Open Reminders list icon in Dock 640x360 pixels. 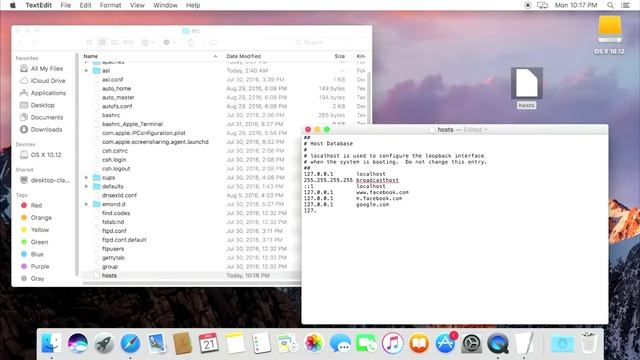point(262,343)
